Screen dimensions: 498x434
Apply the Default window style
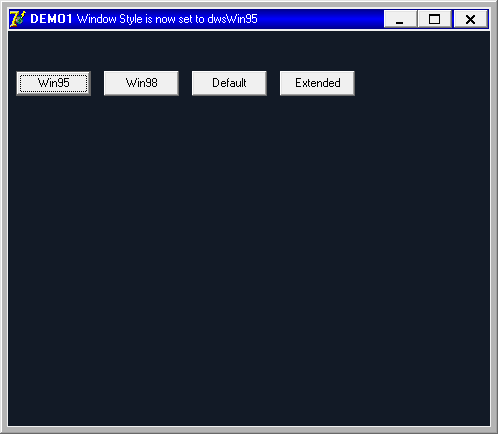[229, 83]
